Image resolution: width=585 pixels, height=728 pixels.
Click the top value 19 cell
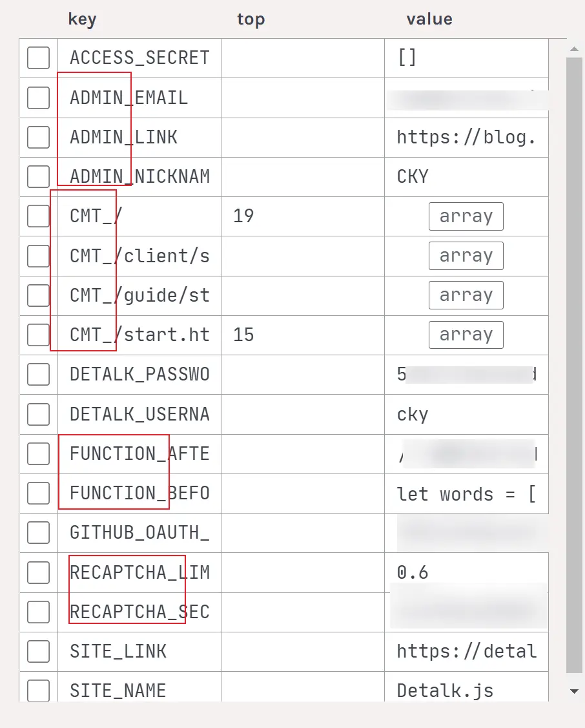pyautogui.click(x=243, y=216)
